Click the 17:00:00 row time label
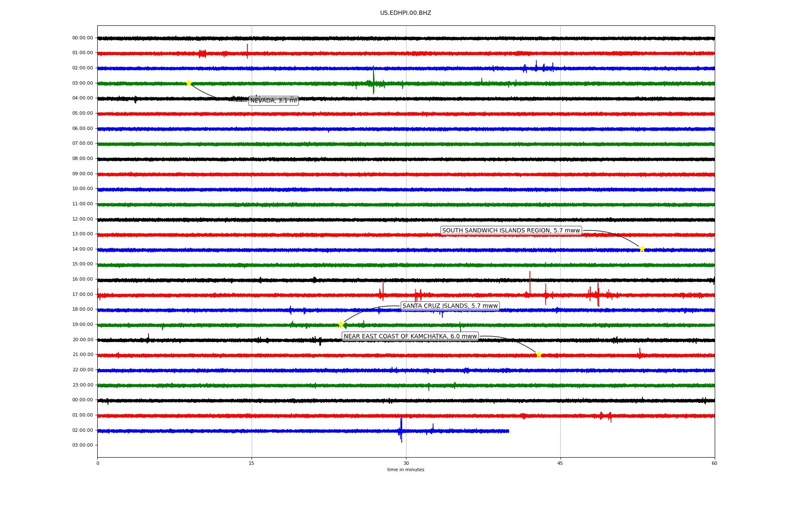The width and height of the screenshot is (812, 508). point(82,294)
